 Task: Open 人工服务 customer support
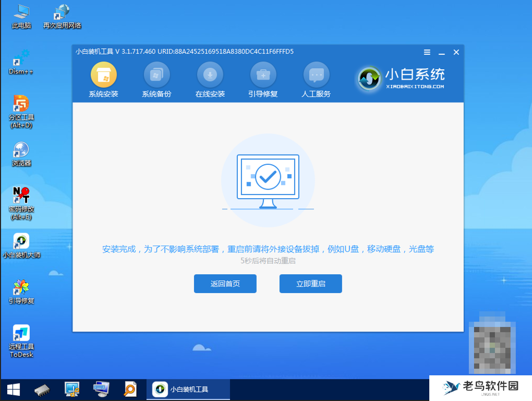click(x=316, y=80)
